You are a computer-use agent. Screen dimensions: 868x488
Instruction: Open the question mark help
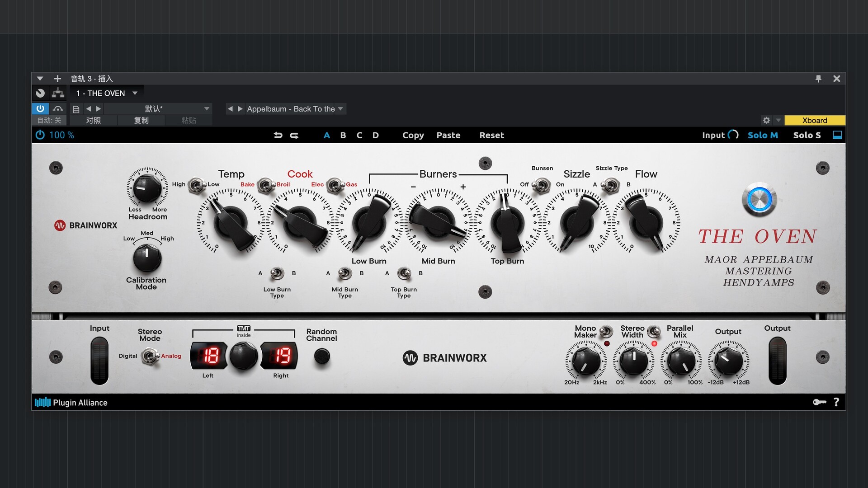pyautogui.click(x=836, y=402)
